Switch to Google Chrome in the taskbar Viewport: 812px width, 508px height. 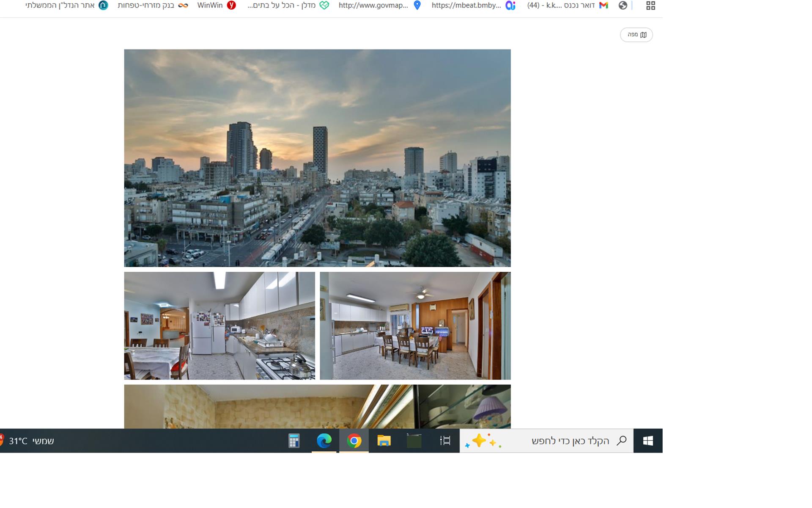pos(354,441)
